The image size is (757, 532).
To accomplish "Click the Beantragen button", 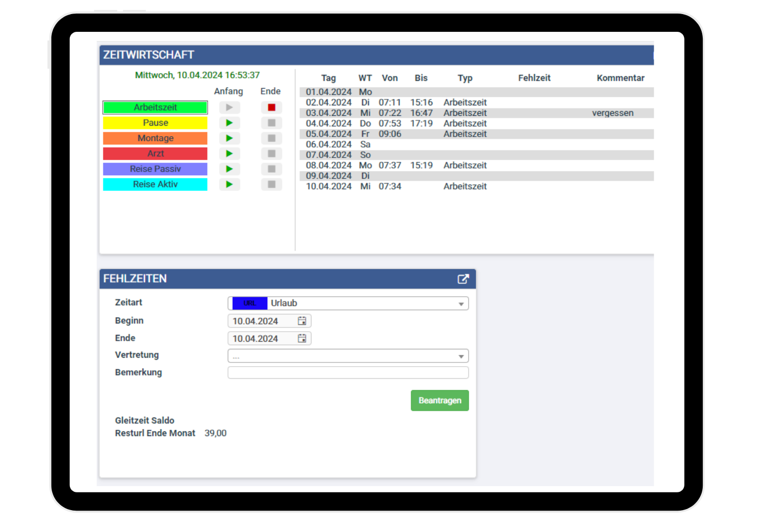I will (439, 401).
